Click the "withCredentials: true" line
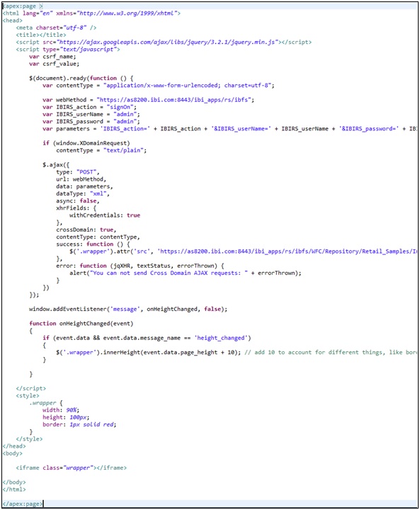This screenshot has width=420, height=510. (x=105, y=215)
